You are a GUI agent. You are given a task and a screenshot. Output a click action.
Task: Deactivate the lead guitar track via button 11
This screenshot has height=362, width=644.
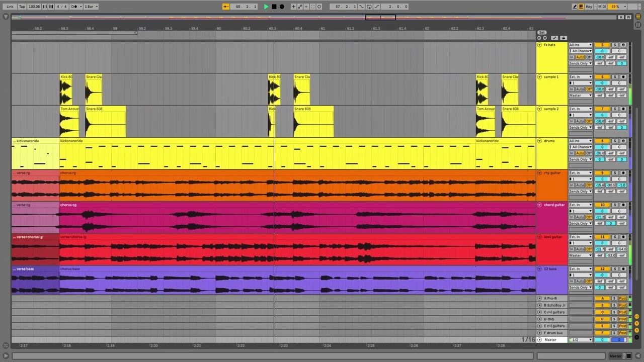(x=602, y=237)
